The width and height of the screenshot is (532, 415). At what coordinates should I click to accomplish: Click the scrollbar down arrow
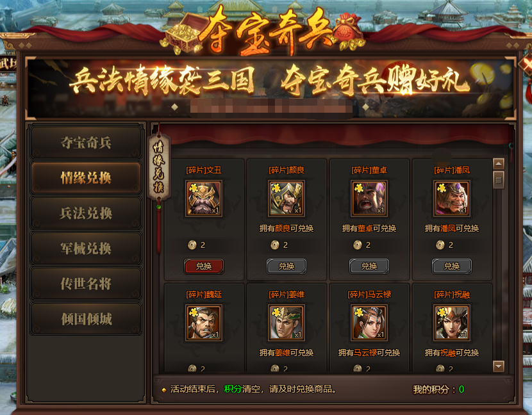click(499, 366)
